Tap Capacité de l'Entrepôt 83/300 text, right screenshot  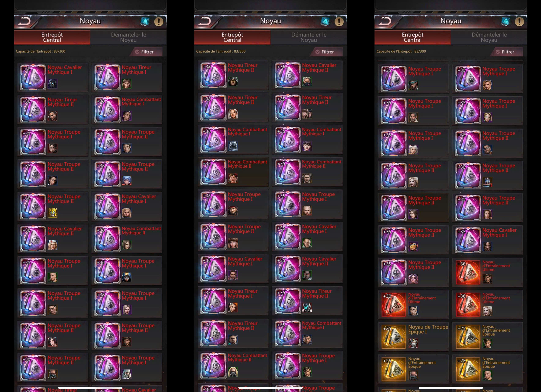click(401, 51)
